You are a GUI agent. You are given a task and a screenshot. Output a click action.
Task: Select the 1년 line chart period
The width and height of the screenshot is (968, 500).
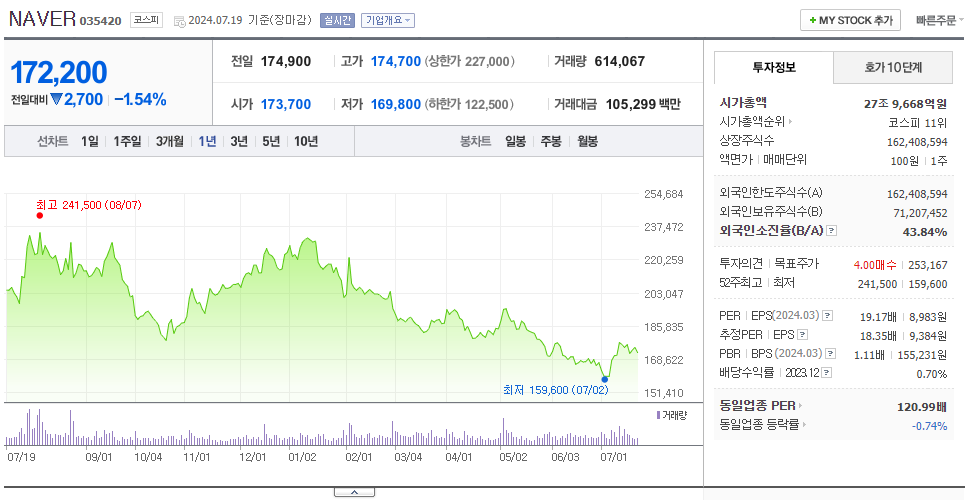click(x=207, y=141)
